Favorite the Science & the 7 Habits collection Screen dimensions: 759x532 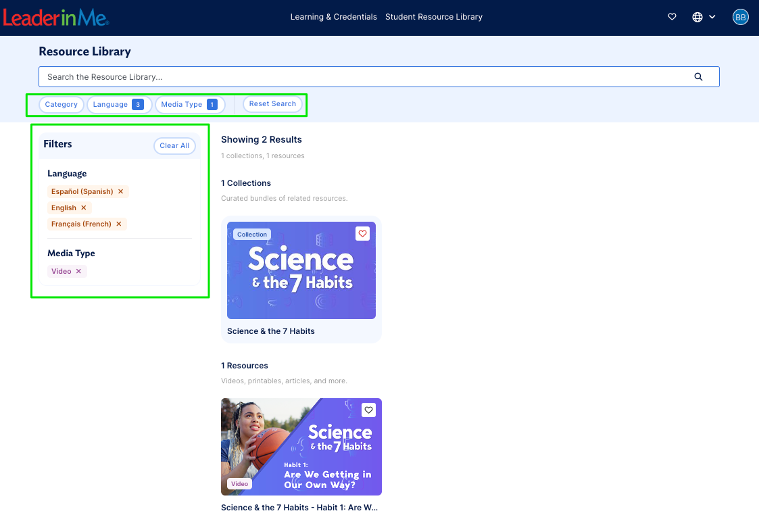pyautogui.click(x=362, y=233)
